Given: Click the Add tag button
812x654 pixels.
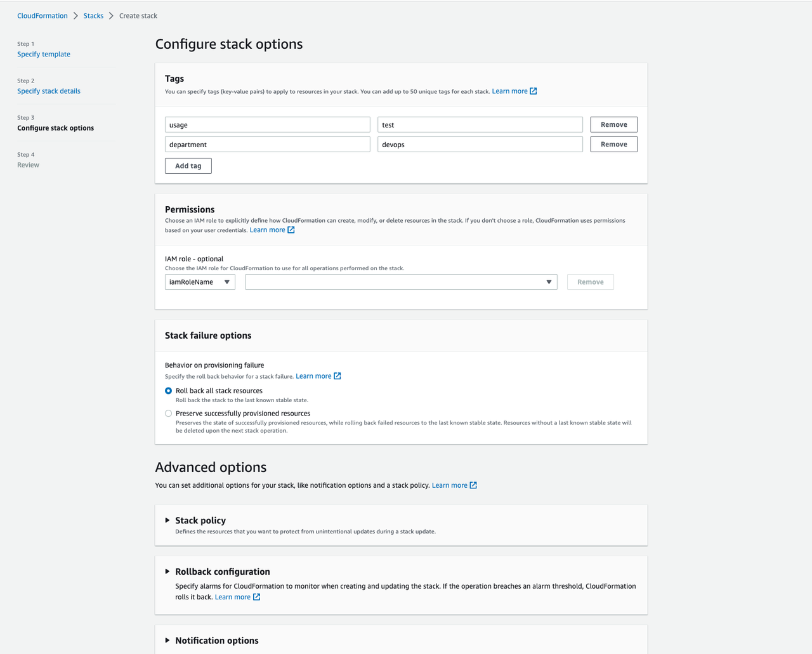Looking at the screenshot, I should [x=188, y=166].
